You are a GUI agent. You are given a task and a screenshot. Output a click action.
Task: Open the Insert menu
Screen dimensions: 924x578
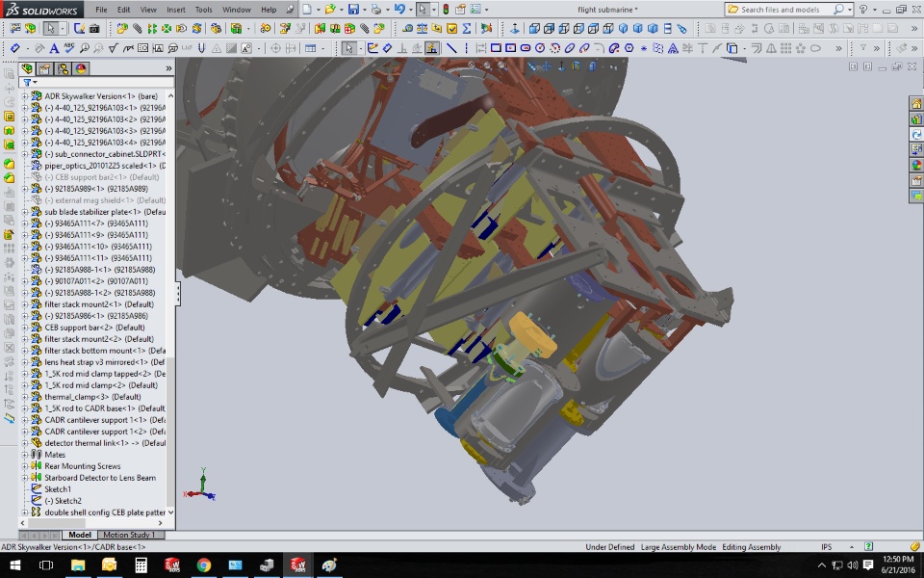tap(175, 10)
